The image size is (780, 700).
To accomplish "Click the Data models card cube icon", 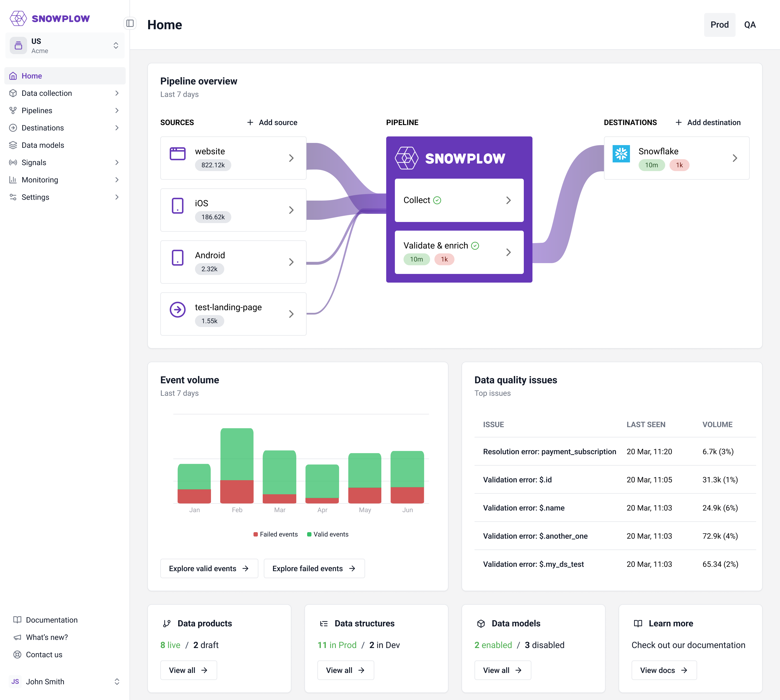I will tap(481, 623).
